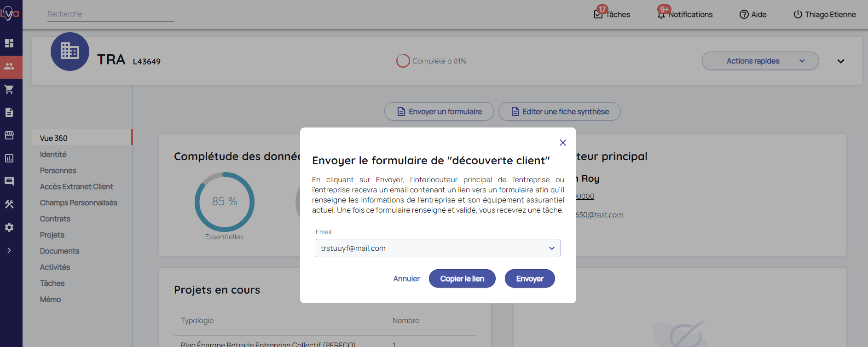
Task: Open the documents icon in the sidebar
Action: [9, 112]
